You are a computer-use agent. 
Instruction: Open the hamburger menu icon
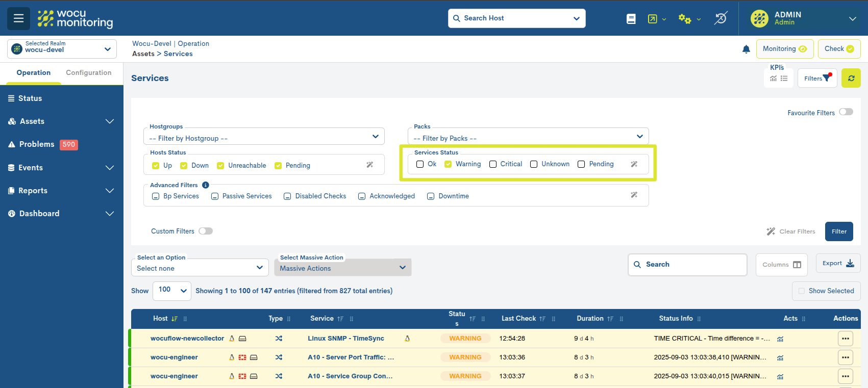pyautogui.click(x=18, y=18)
